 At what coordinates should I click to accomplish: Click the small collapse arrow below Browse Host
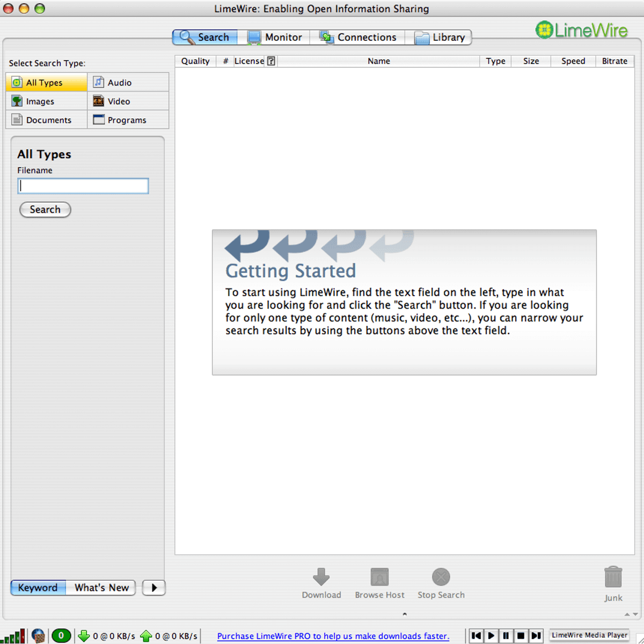click(405, 614)
